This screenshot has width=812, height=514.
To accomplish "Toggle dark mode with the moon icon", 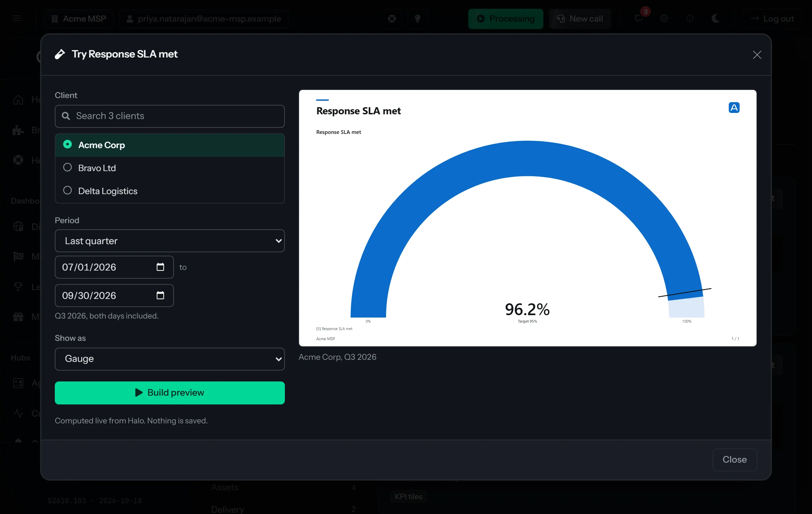I will click(x=716, y=19).
